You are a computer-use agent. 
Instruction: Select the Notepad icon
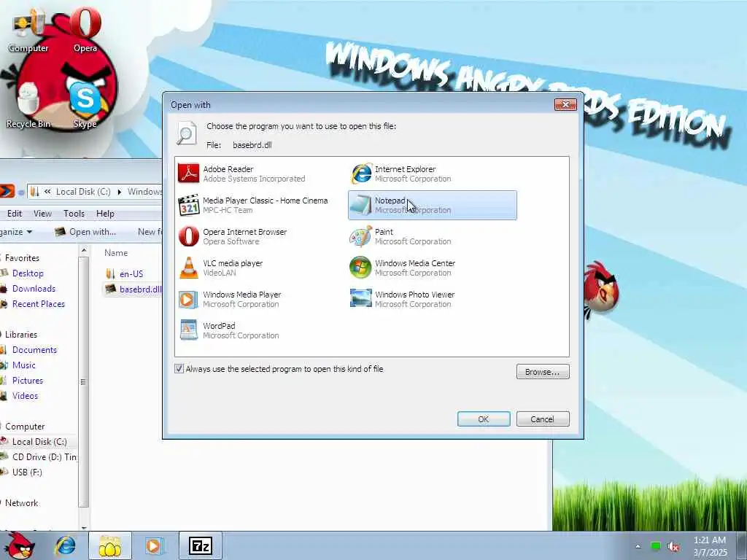[x=360, y=205]
